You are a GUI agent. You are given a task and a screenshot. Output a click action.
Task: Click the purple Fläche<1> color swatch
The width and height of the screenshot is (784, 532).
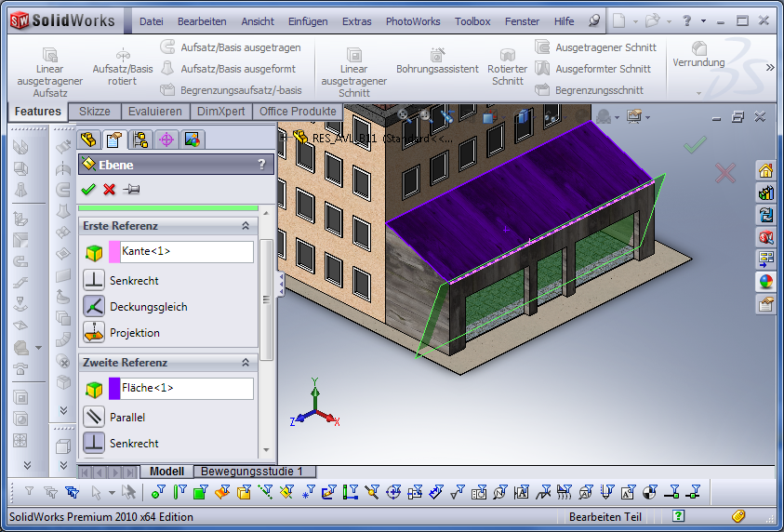[x=114, y=388]
